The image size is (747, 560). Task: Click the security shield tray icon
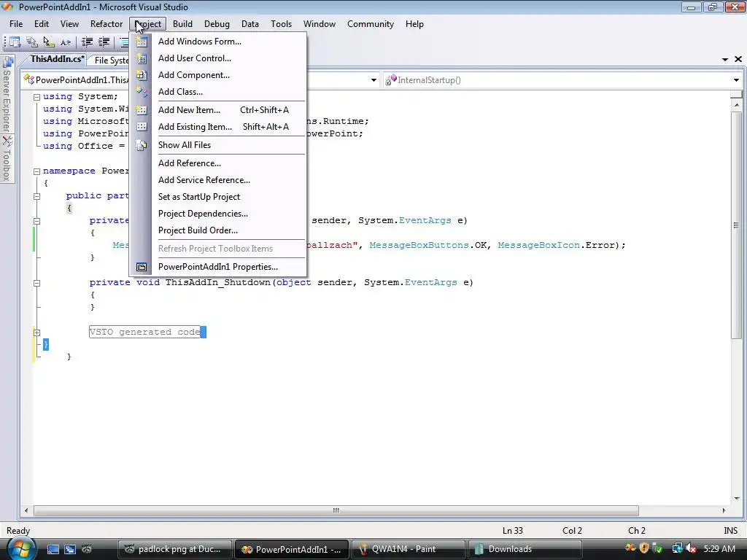tap(644, 548)
